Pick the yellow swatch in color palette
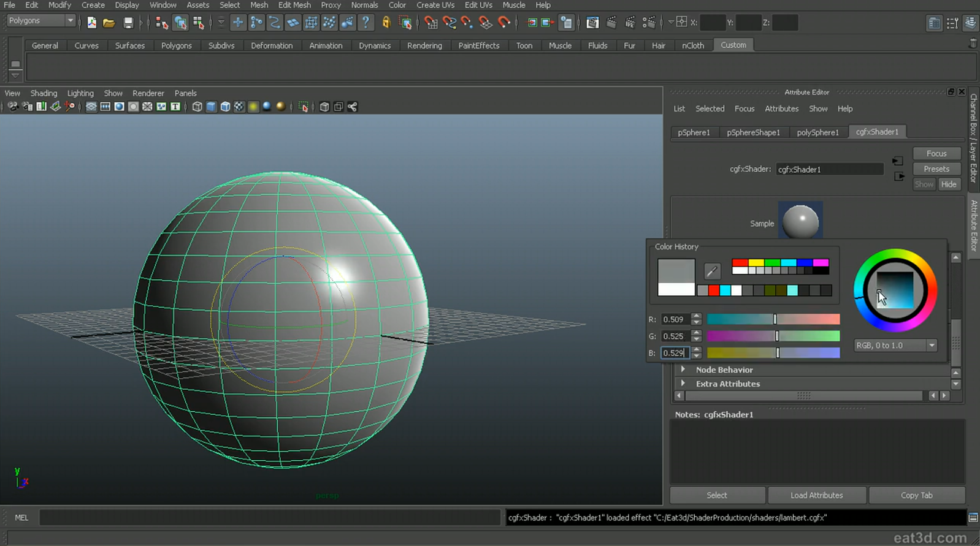 coord(756,263)
